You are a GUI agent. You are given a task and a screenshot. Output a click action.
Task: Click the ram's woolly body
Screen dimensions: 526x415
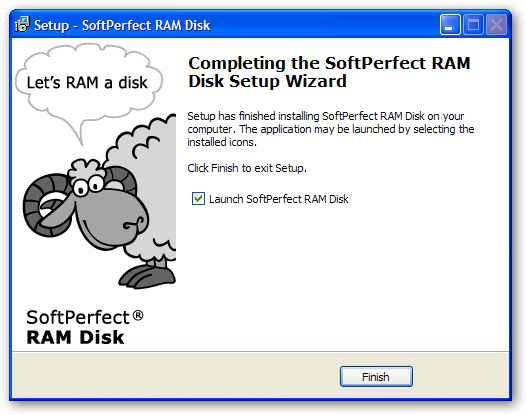[148, 188]
